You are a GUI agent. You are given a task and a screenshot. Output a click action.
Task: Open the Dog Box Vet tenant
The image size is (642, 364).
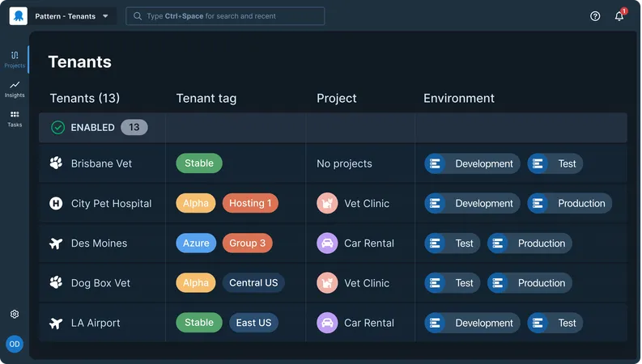click(x=100, y=283)
